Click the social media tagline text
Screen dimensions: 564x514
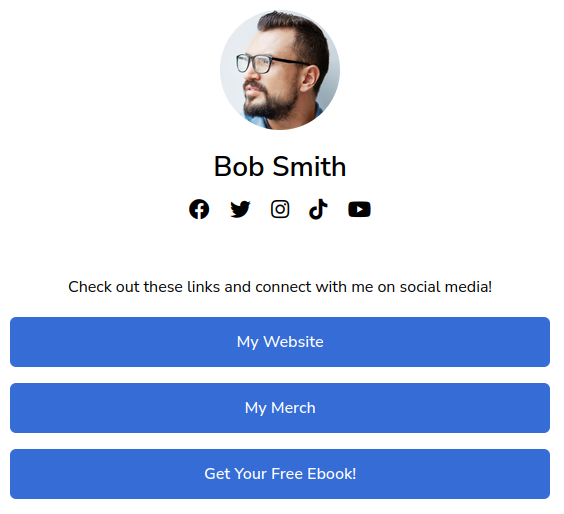[x=282, y=289]
